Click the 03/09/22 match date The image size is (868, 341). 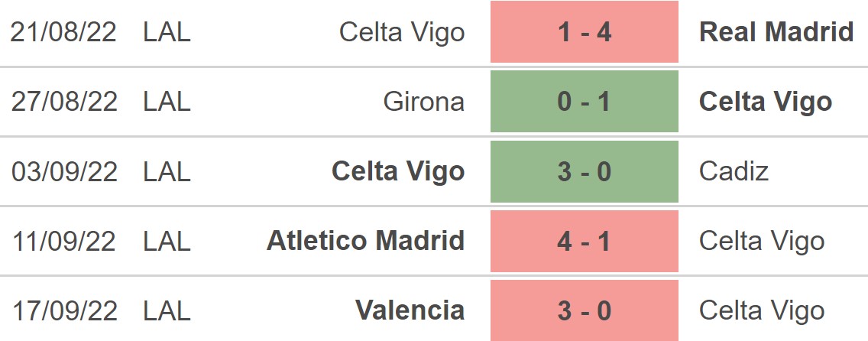click(64, 171)
